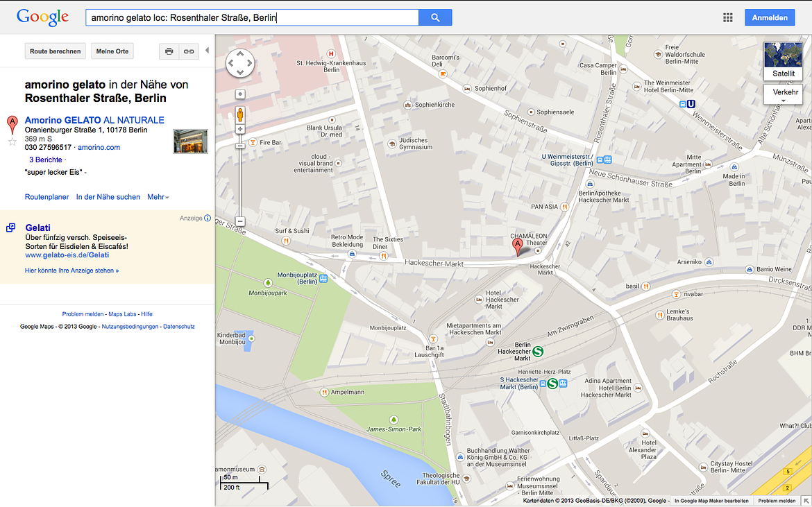Click the Problem melden link in sidebar
This screenshot has height=507, width=812.
coord(83,314)
